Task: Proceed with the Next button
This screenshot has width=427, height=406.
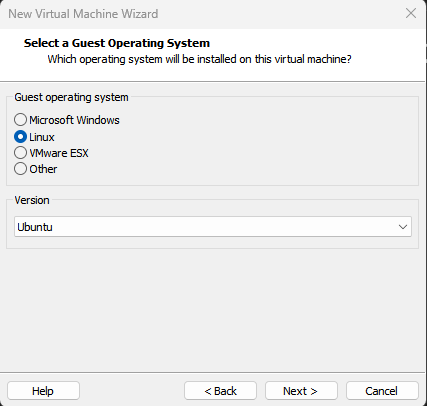Action: (x=301, y=391)
